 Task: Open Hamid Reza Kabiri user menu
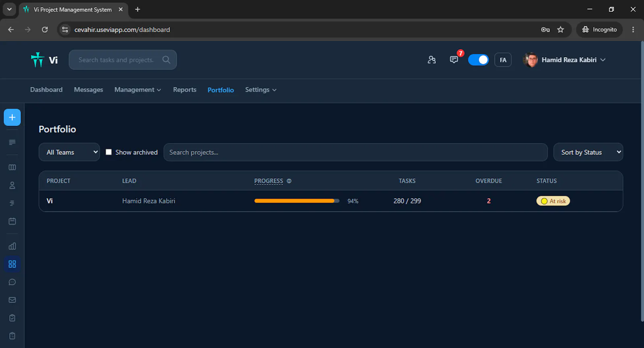tap(564, 60)
